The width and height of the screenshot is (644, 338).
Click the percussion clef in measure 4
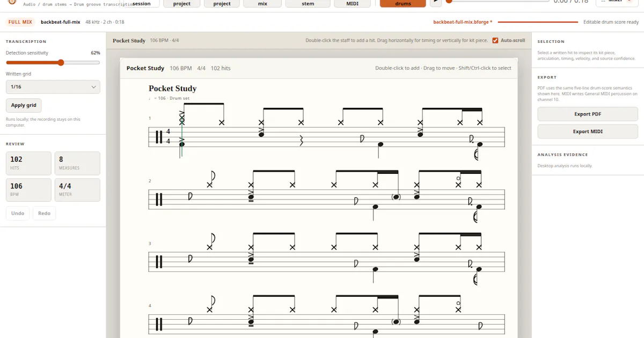(x=159, y=325)
